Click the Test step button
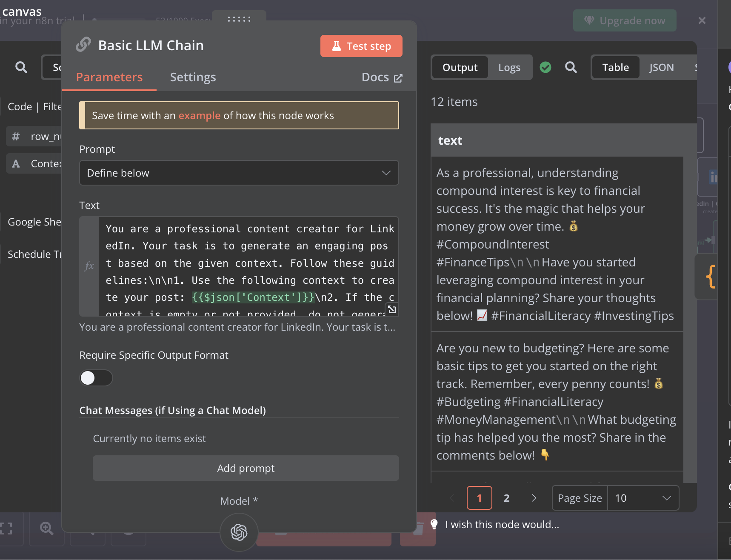731x560 pixels. pyautogui.click(x=361, y=46)
